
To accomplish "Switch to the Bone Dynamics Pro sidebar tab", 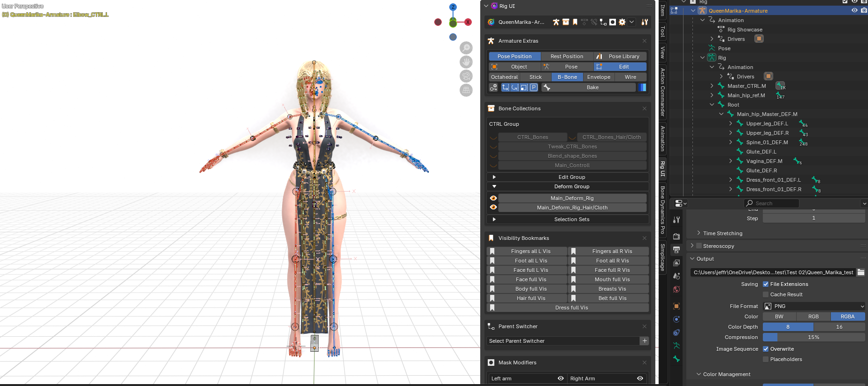I will pos(662,210).
